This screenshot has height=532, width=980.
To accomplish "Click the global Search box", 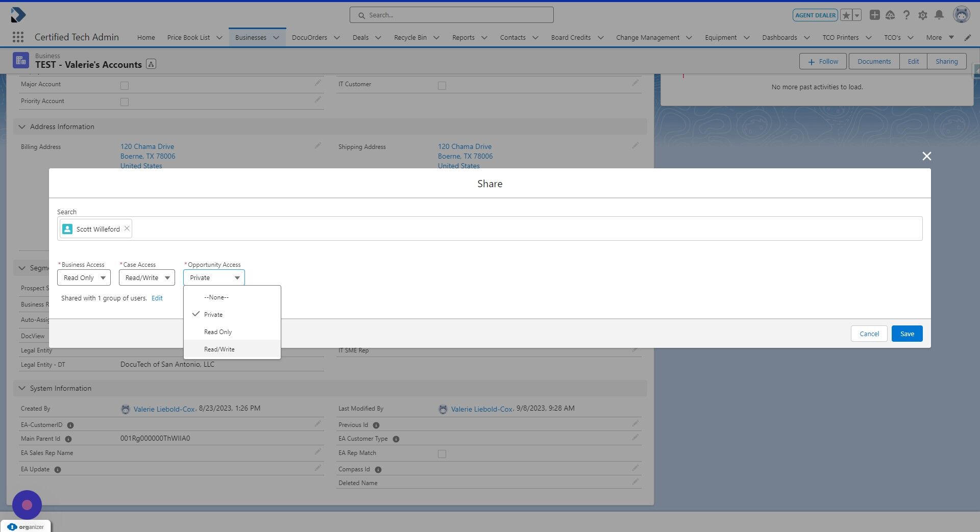I will [x=451, y=15].
